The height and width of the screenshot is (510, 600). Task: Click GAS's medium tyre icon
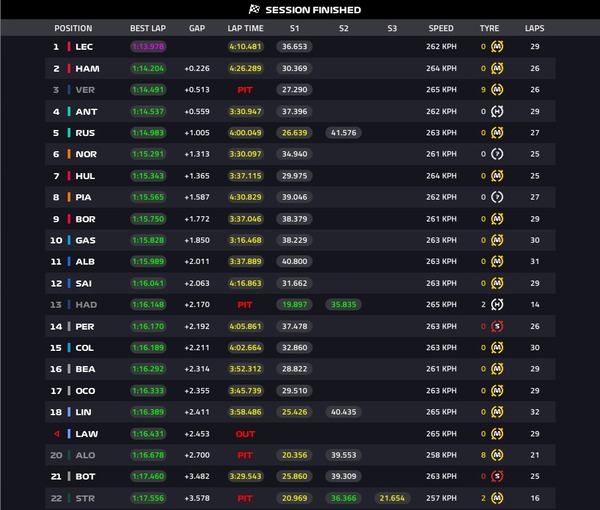(497, 240)
